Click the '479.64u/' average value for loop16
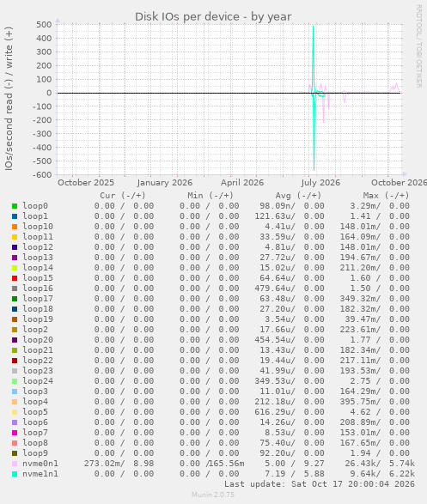The height and width of the screenshot is (504, 427). 275,288
